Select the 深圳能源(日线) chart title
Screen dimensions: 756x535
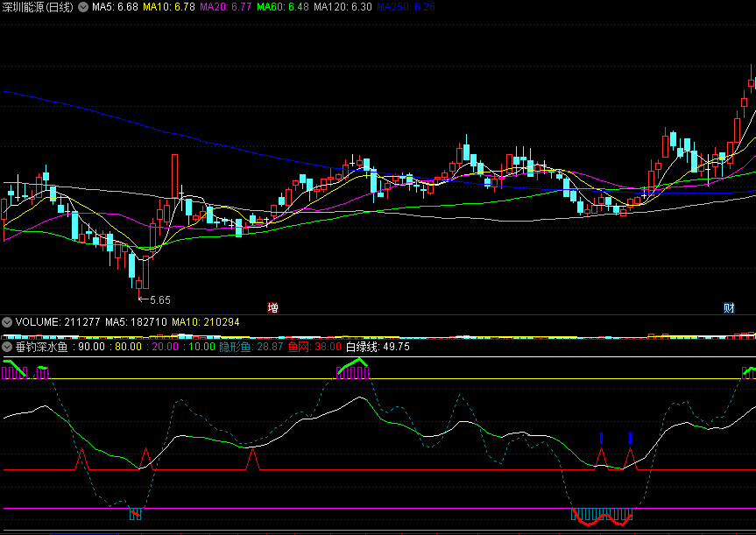(x=38, y=7)
